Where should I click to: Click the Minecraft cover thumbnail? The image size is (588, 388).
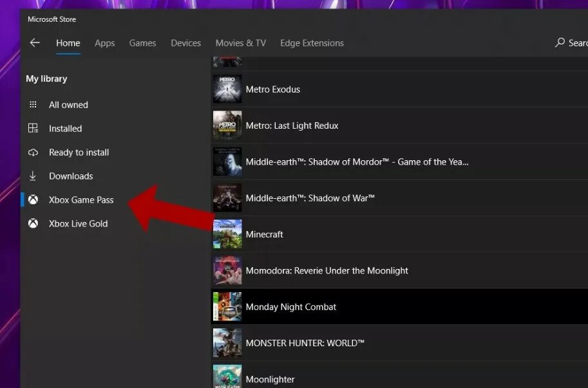[227, 234]
